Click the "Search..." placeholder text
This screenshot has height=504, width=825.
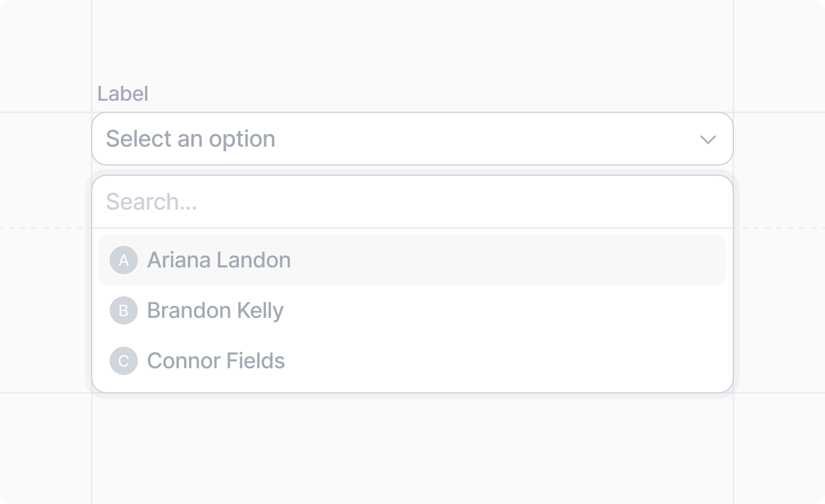[152, 202]
